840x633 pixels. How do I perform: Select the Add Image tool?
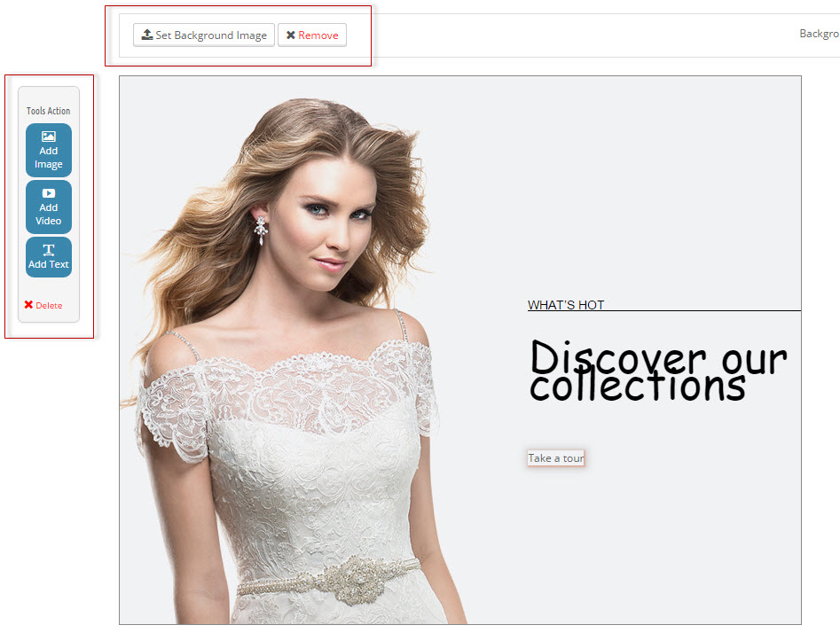[x=49, y=150]
